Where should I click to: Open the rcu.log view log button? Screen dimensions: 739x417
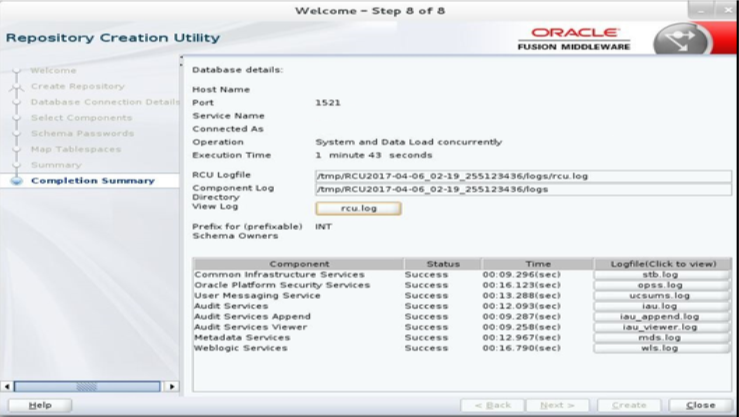coord(358,208)
